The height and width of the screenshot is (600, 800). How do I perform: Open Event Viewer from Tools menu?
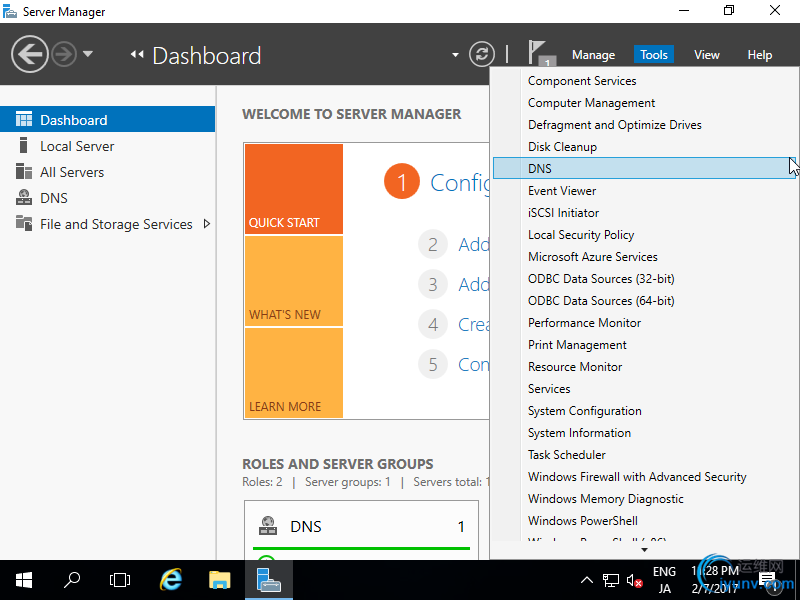[562, 190]
